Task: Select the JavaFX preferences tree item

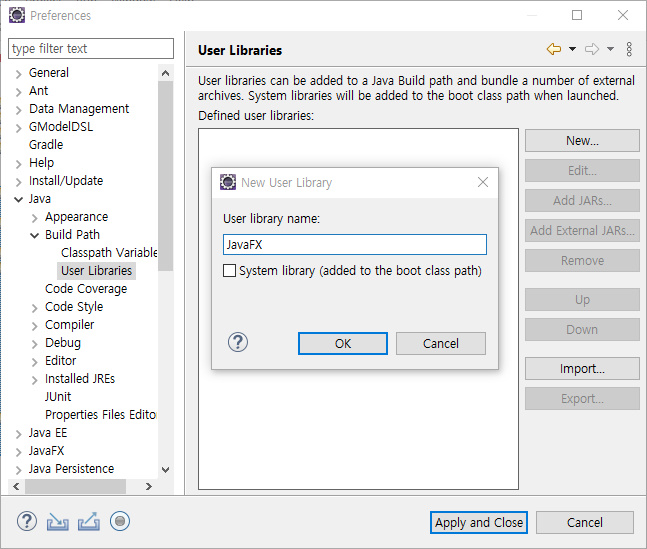Action: tap(46, 451)
